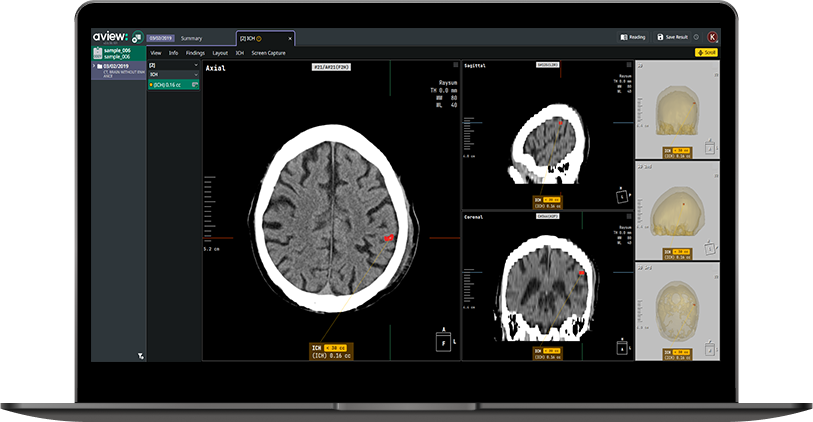Toggle visibility of (ICH) 0.16 cc finding
Viewport: 813px width, 422px height.
tap(196, 85)
